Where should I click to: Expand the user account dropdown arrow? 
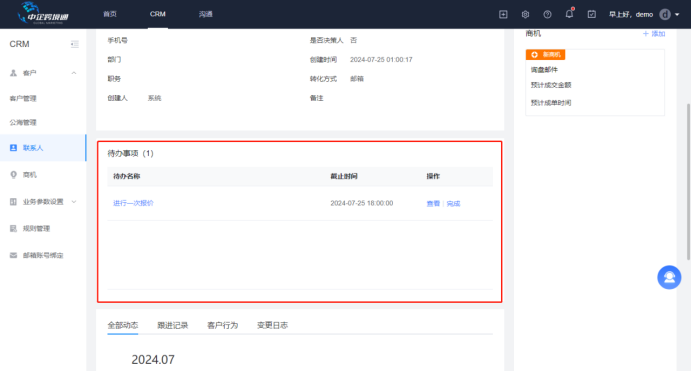(677, 15)
